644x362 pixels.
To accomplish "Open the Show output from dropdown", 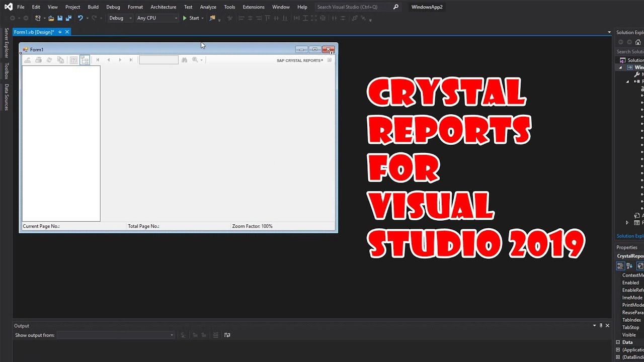I will [116, 335].
